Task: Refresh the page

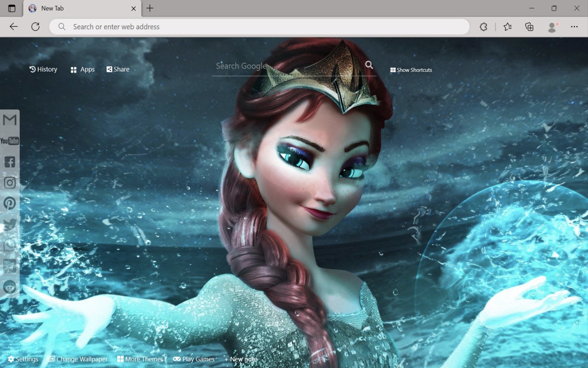Action: point(35,27)
